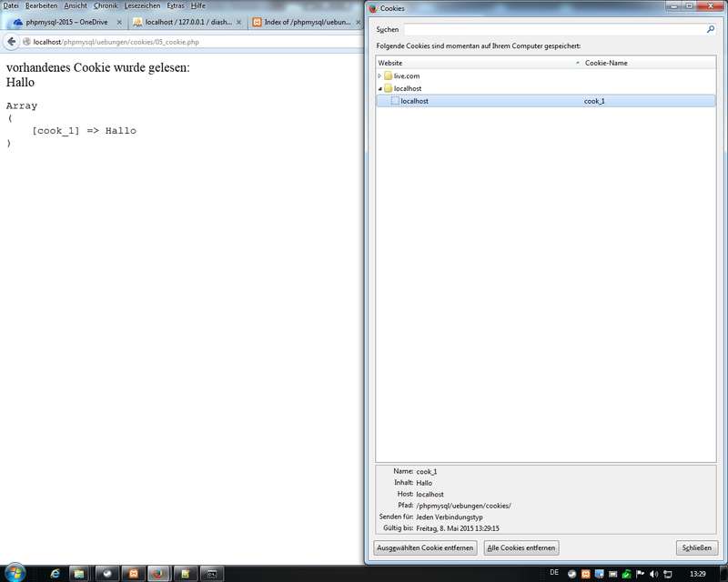
Task: Open the Extras menu
Action: click(x=176, y=5)
